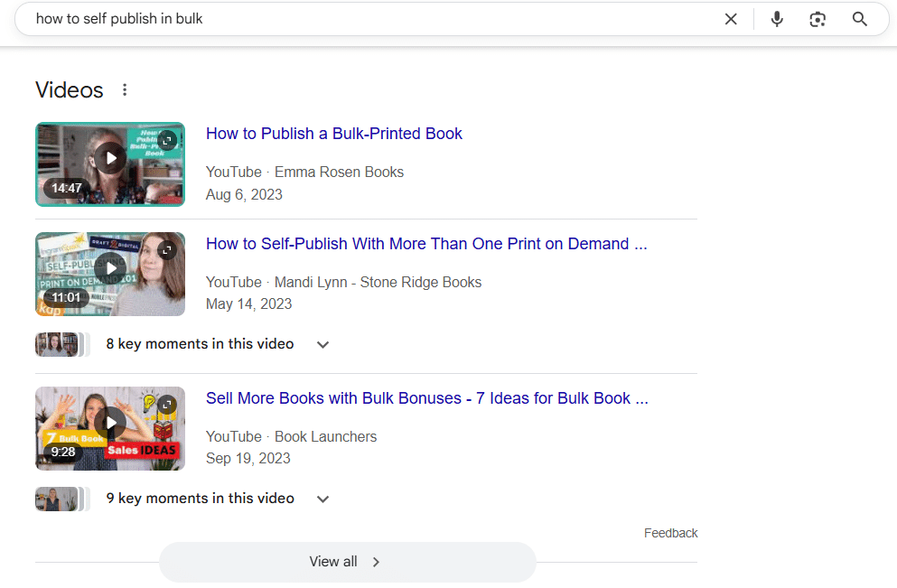Expand preview icon on Mandi Lynn video thumbnail
Viewport: 897px width, 588px height.
tap(167, 250)
